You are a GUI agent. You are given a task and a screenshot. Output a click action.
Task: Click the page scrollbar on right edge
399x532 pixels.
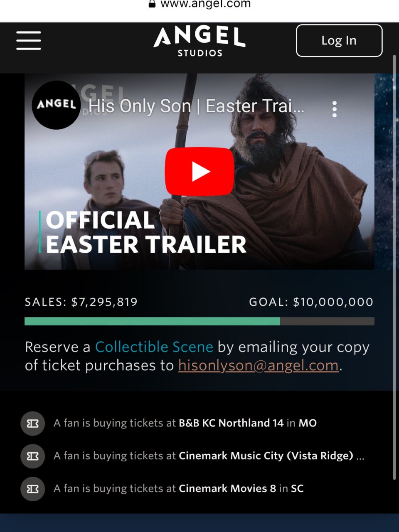(x=394, y=266)
